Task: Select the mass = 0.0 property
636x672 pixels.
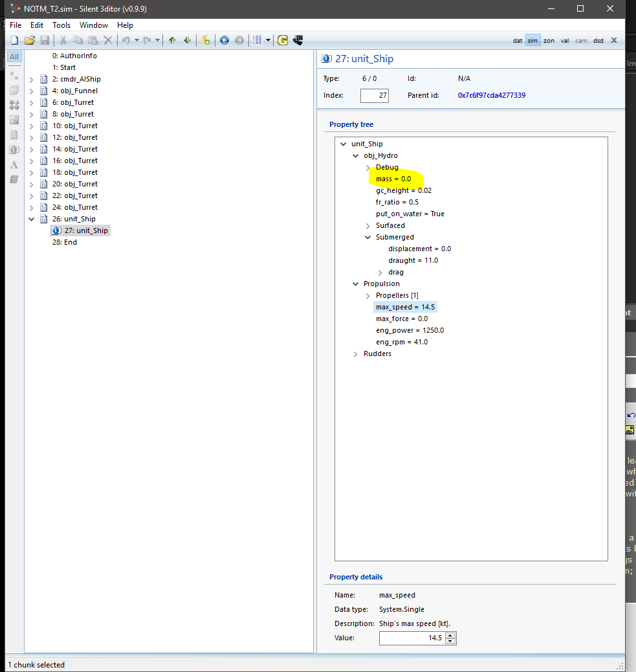Action: (393, 179)
